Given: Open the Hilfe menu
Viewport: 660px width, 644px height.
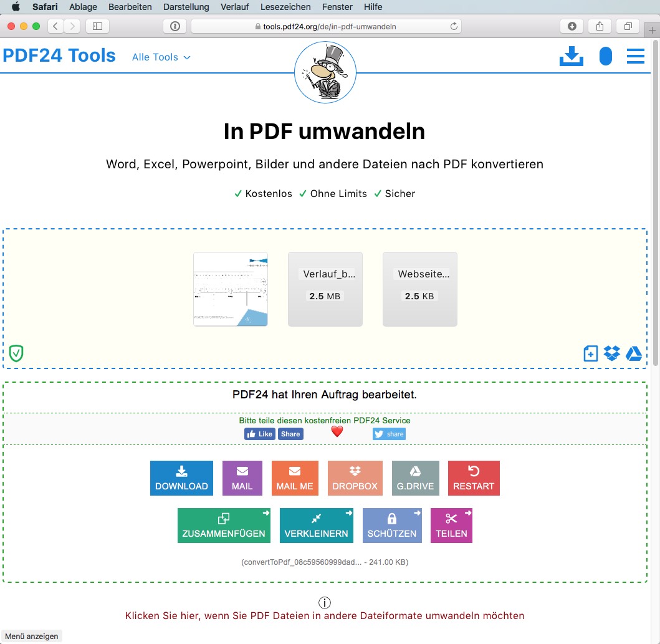Looking at the screenshot, I should pos(373,7).
